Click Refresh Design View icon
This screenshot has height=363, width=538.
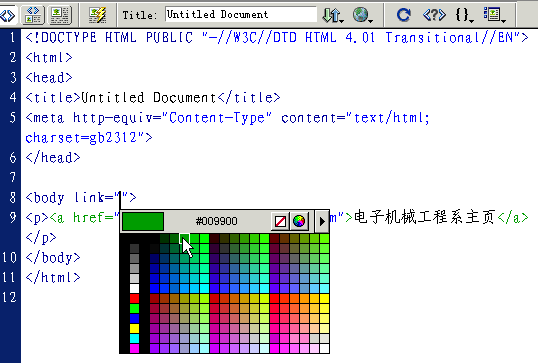coord(404,15)
